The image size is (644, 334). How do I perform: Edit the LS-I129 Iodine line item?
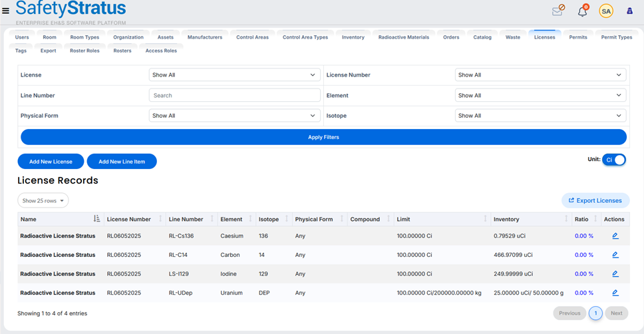pos(615,273)
